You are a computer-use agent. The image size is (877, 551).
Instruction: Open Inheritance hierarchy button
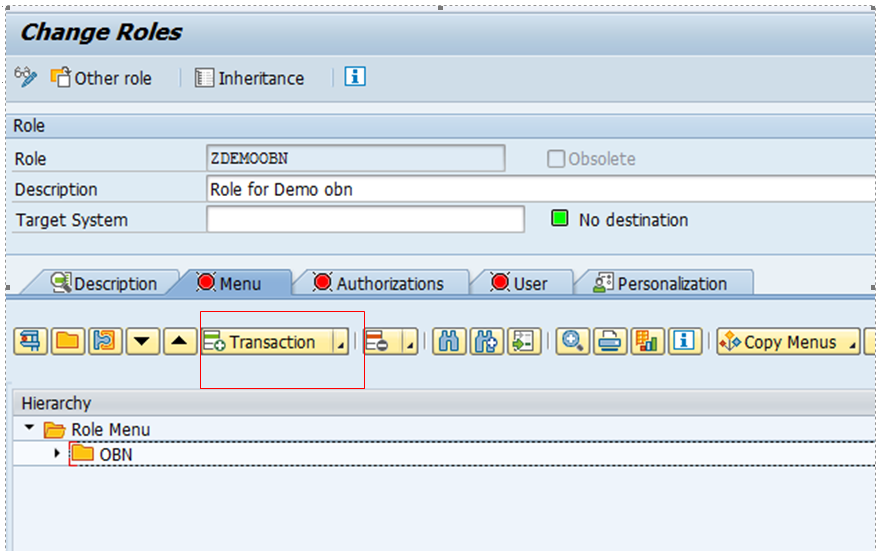[x=249, y=78]
